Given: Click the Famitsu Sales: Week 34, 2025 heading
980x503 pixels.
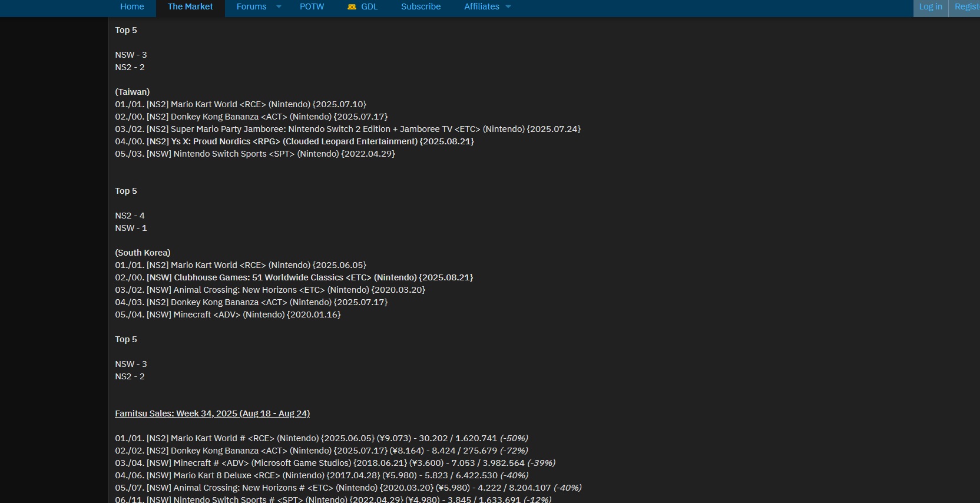Looking at the screenshot, I should 212,413.
